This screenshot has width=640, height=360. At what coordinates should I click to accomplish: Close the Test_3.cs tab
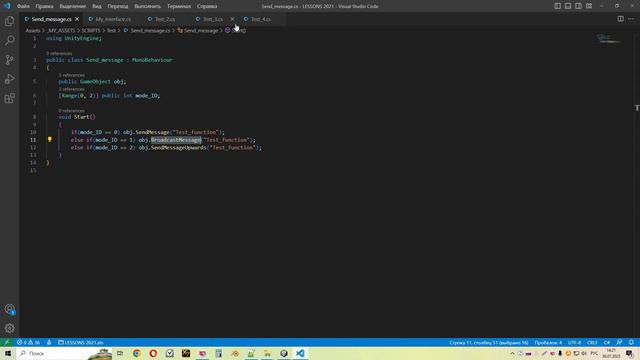click(x=232, y=19)
